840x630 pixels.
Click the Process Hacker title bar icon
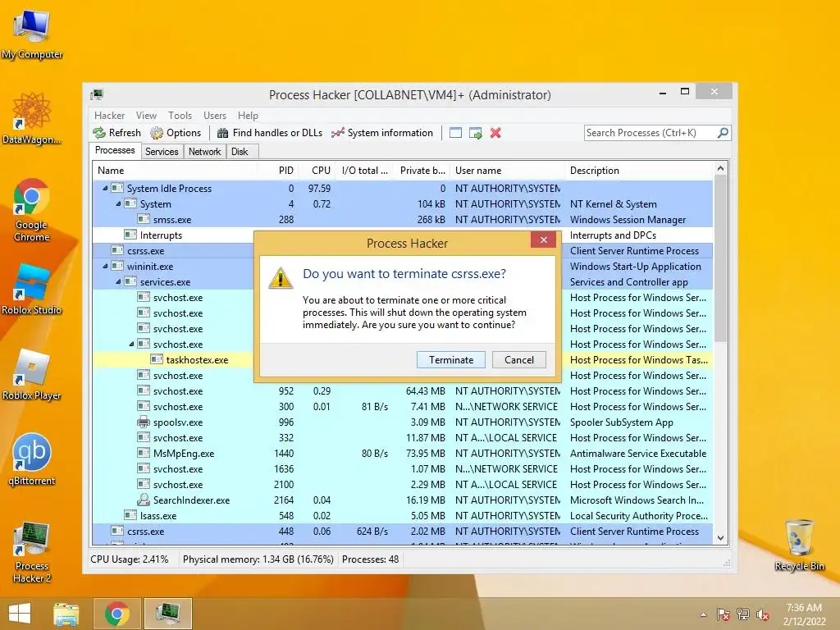click(97, 95)
